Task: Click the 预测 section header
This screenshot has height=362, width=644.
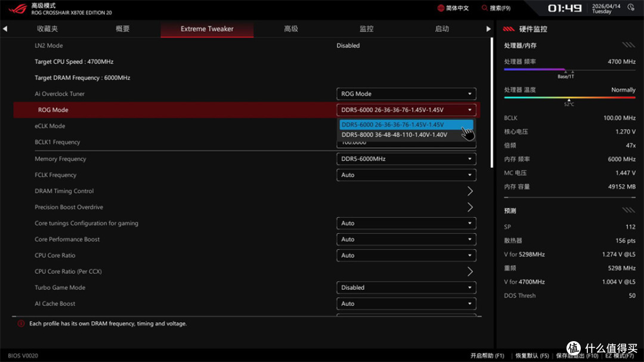Action: click(510, 211)
